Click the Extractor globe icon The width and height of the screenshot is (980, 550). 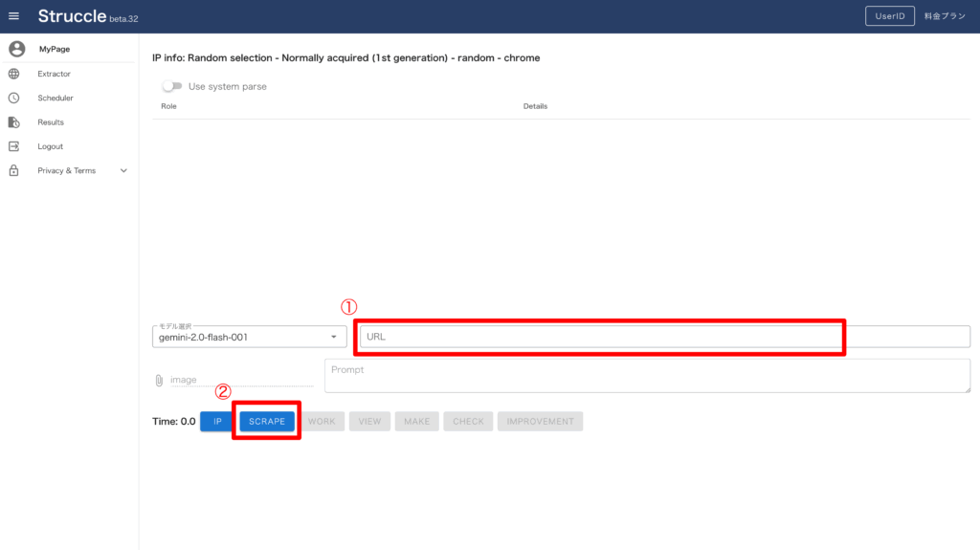pyautogui.click(x=13, y=74)
